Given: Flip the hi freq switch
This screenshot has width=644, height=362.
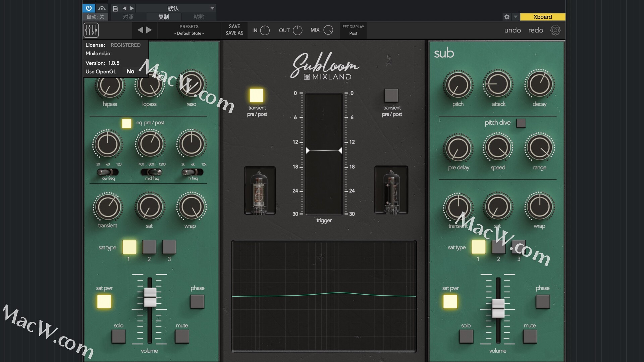Looking at the screenshot, I should point(193,172).
